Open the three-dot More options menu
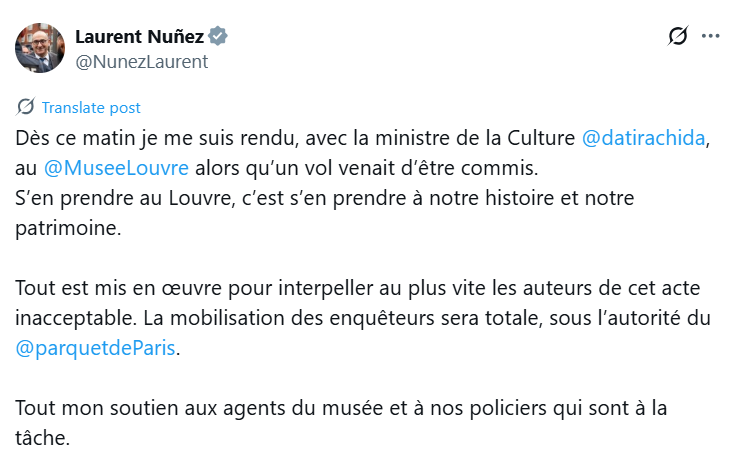Viewport: 733px width, 457px height. pos(711,37)
